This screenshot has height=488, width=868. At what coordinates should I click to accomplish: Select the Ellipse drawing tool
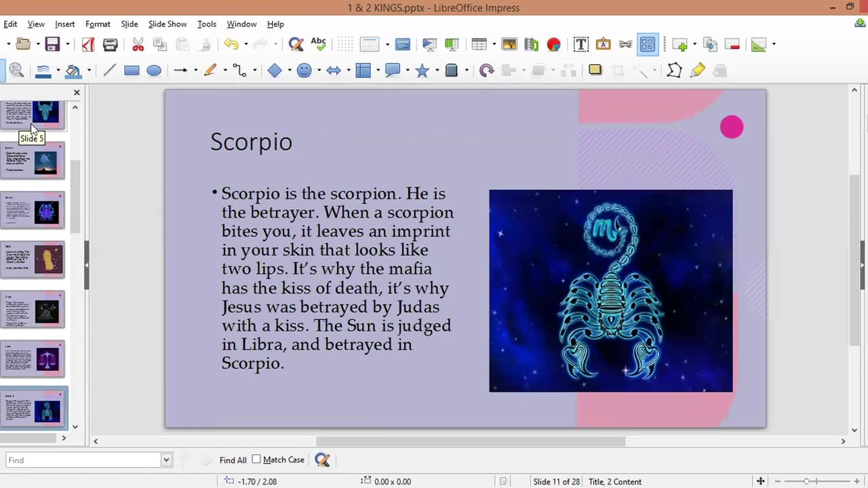[154, 70]
